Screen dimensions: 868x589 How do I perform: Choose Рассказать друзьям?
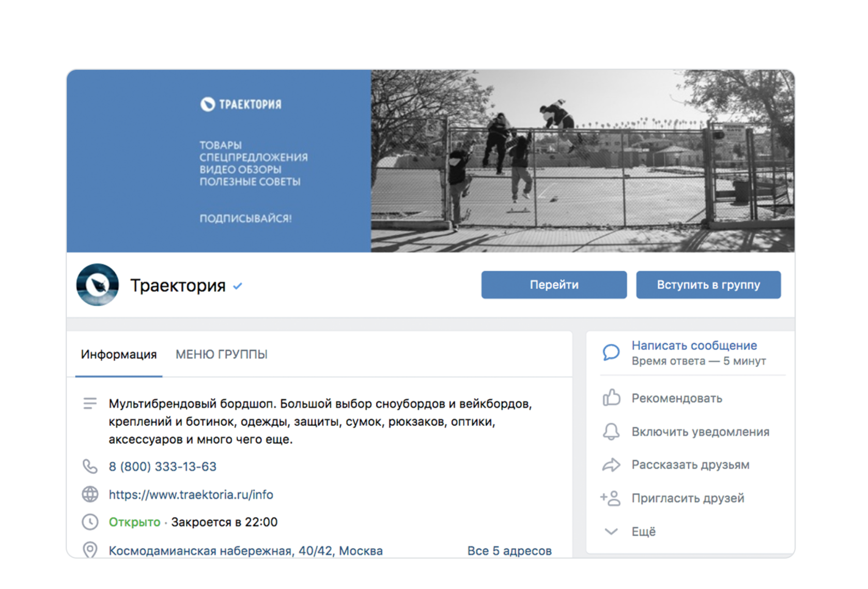coord(690,465)
